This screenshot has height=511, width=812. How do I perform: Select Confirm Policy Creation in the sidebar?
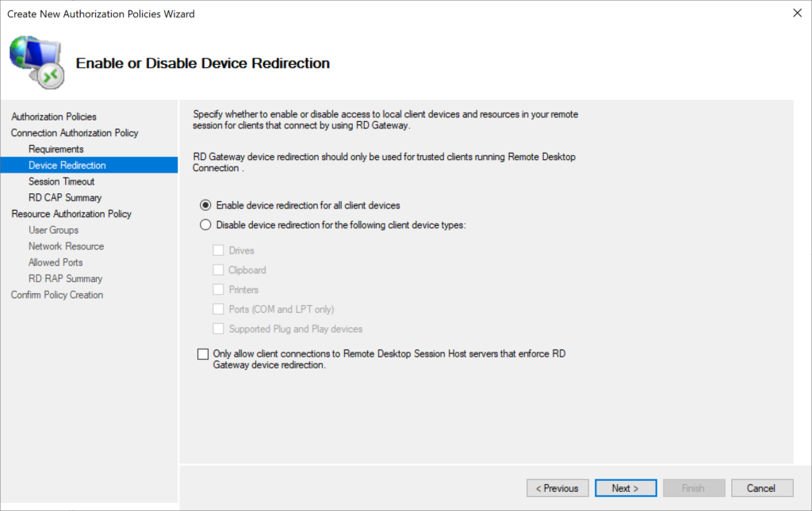click(57, 294)
